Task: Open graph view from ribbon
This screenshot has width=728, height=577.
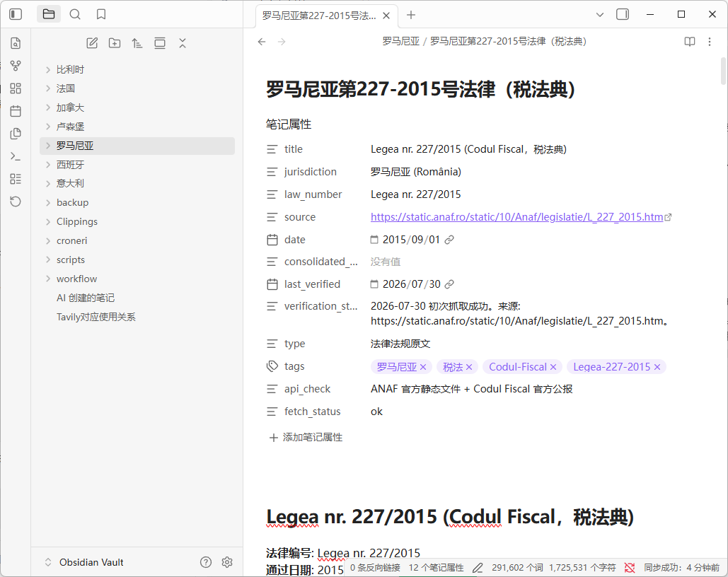Action: (16, 66)
